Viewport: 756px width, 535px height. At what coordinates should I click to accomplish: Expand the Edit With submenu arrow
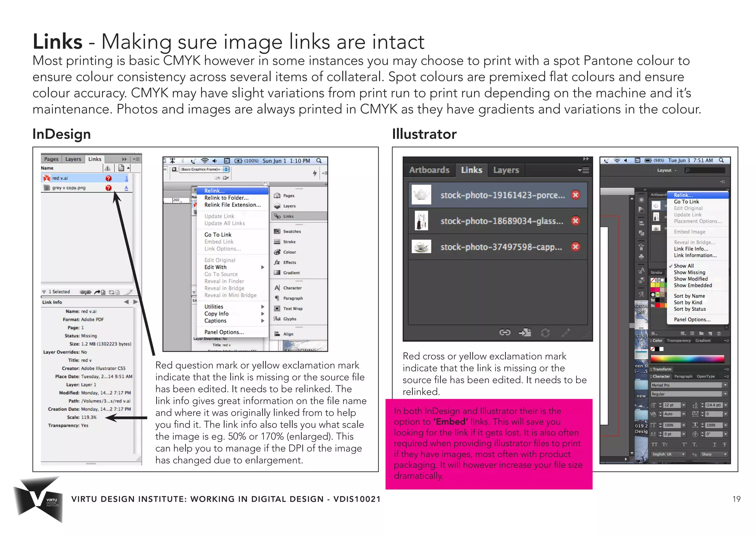tap(262, 267)
